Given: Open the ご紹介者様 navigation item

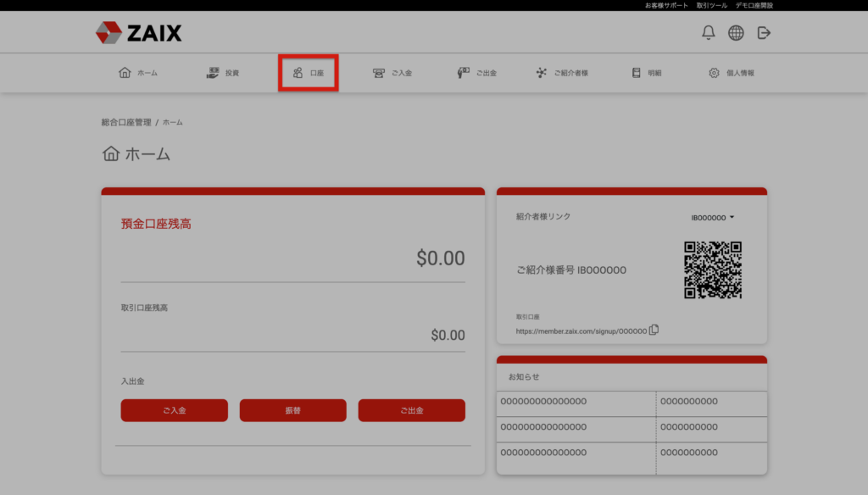Looking at the screenshot, I should pyautogui.click(x=562, y=73).
